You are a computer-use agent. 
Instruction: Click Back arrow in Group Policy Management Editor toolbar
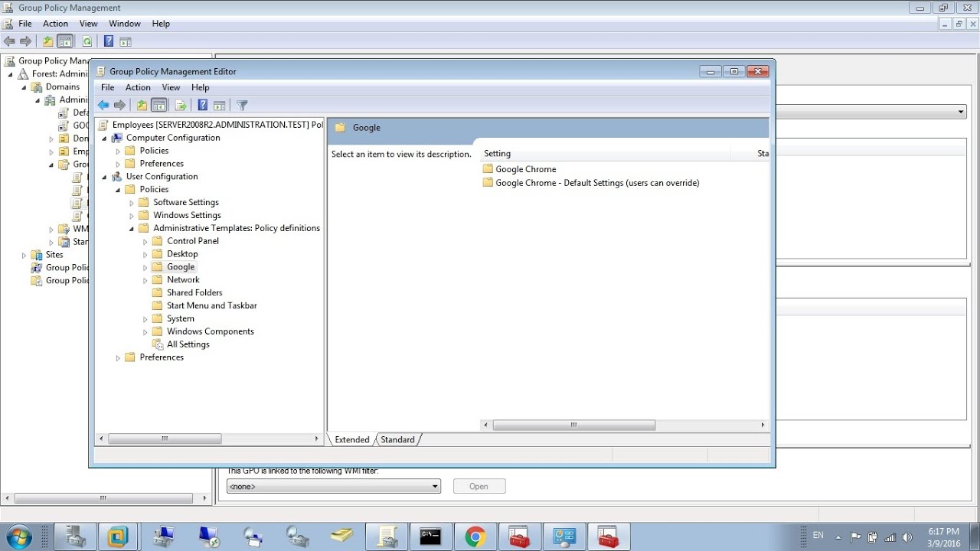(103, 106)
